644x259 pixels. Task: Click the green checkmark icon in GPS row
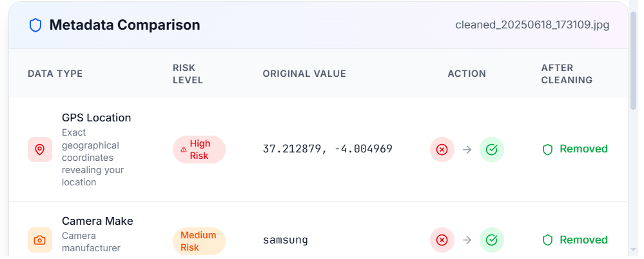492,149
